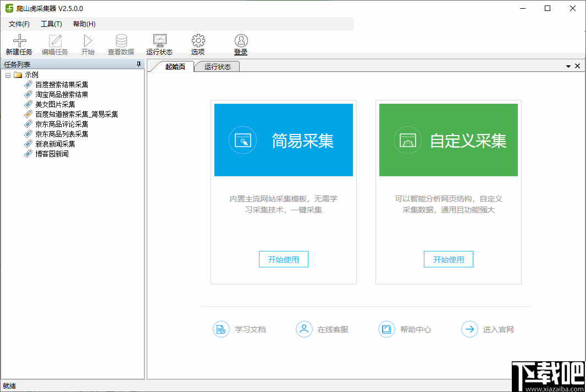Select task 京东商品评论采集
The height and width of the screenshot is (392, 586).
(62, 124)
